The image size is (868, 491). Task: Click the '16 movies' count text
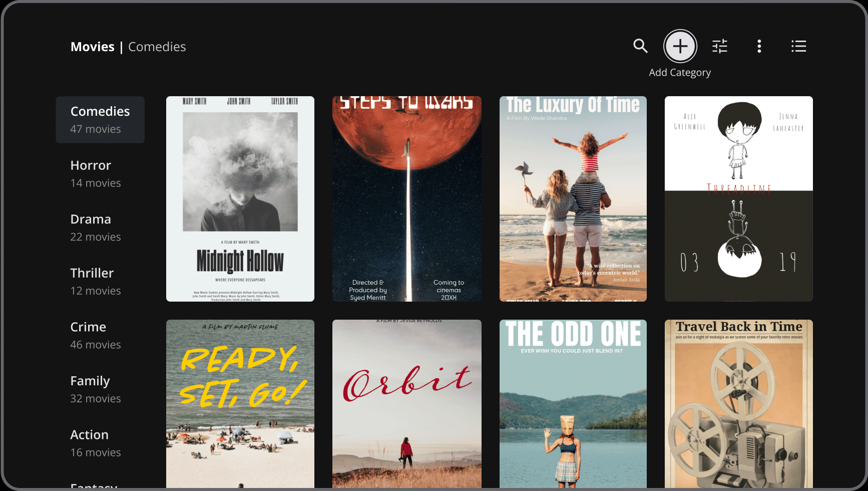click(96, 452)
